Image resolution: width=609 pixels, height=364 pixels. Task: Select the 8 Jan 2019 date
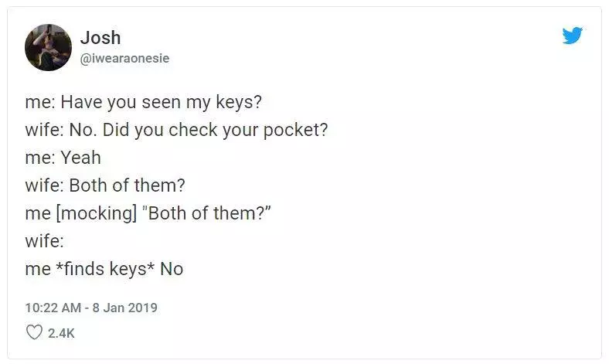(x=124, y=308)
